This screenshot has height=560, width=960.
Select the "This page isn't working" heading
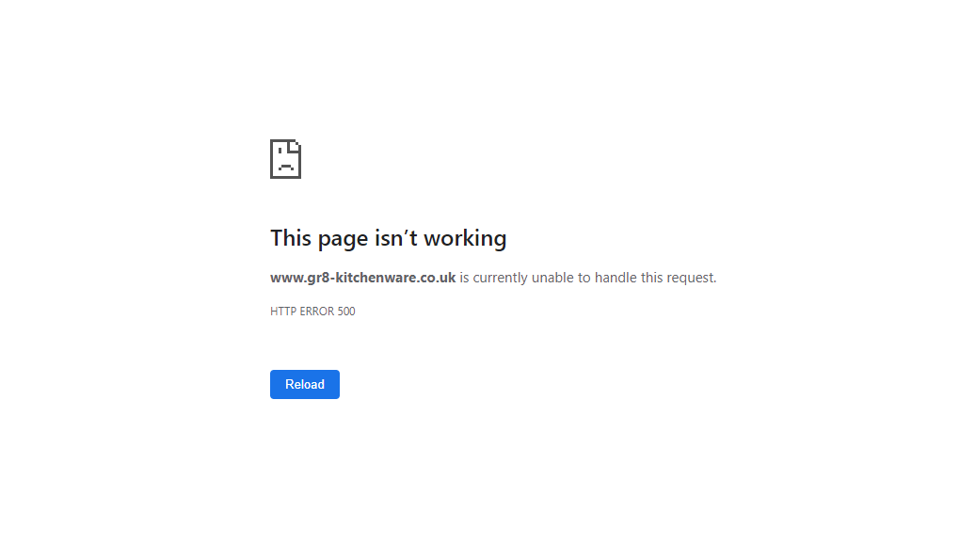click(x=388, y=238)
